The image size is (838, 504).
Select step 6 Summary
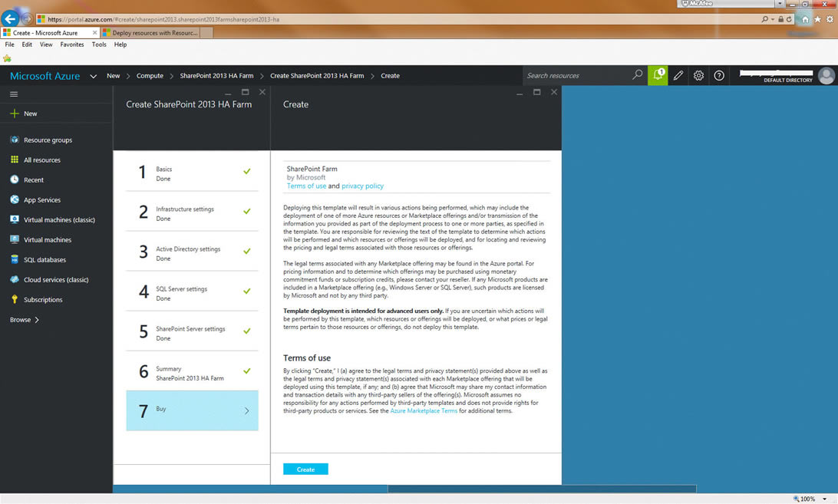[x=192, y=371]
